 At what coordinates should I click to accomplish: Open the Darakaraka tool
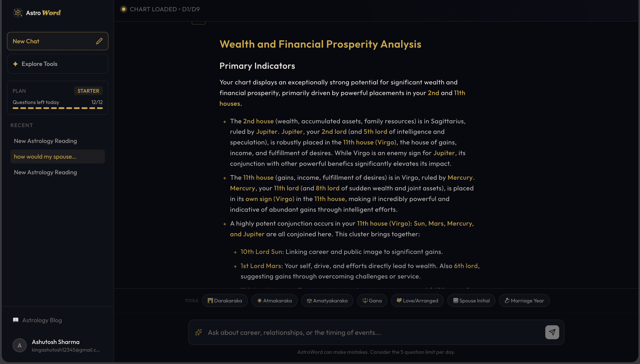coord(225,300)
